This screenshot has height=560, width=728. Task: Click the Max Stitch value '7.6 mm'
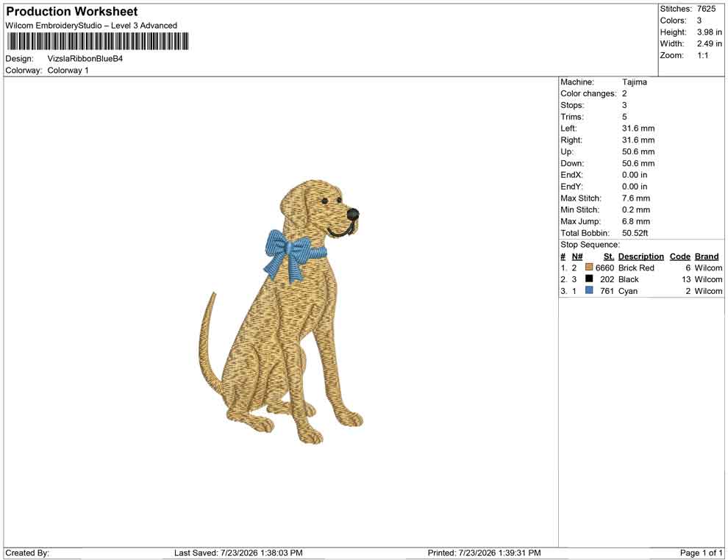coord(636,198)
